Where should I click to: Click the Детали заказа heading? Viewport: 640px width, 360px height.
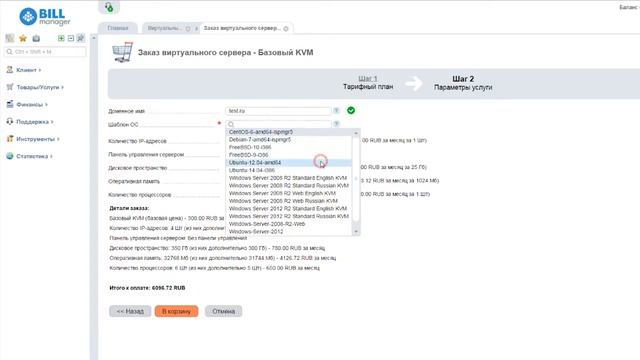pos(129,208)
